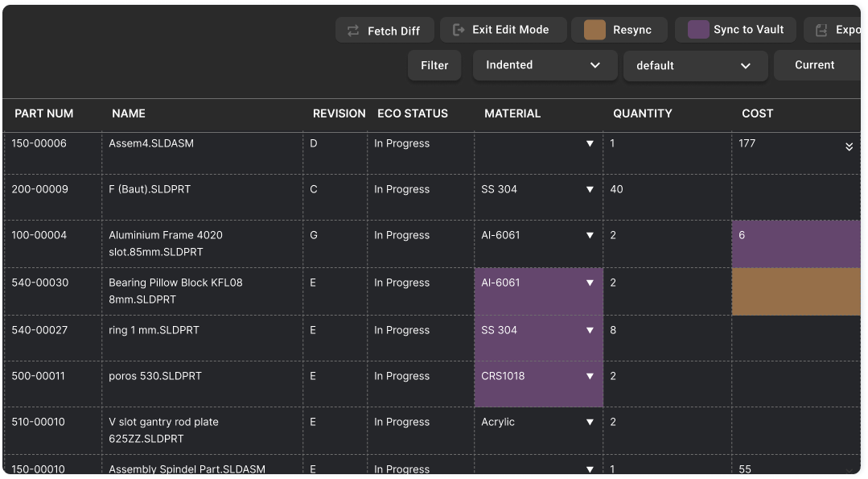Click the Export icon at top right

click(822, 30)
